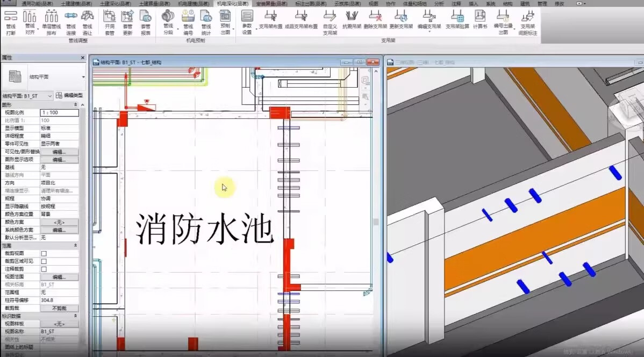Enable the 裁剪视图 checkbox
Viewport: 644px width, 357px height.
[x=44, y=253]
